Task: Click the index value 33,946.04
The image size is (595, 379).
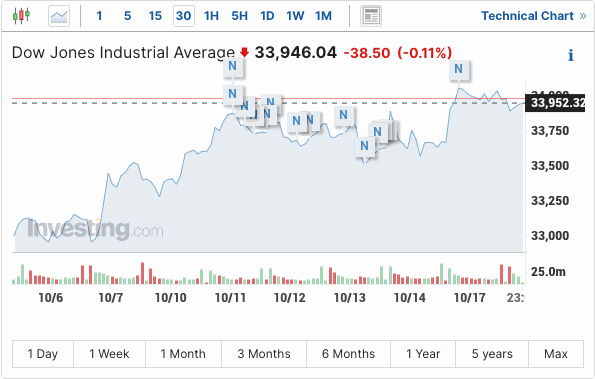Action: 296,53
